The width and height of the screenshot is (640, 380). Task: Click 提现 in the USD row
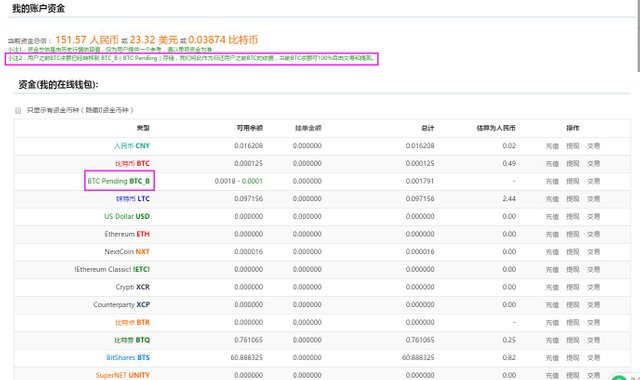pos(573,216)
